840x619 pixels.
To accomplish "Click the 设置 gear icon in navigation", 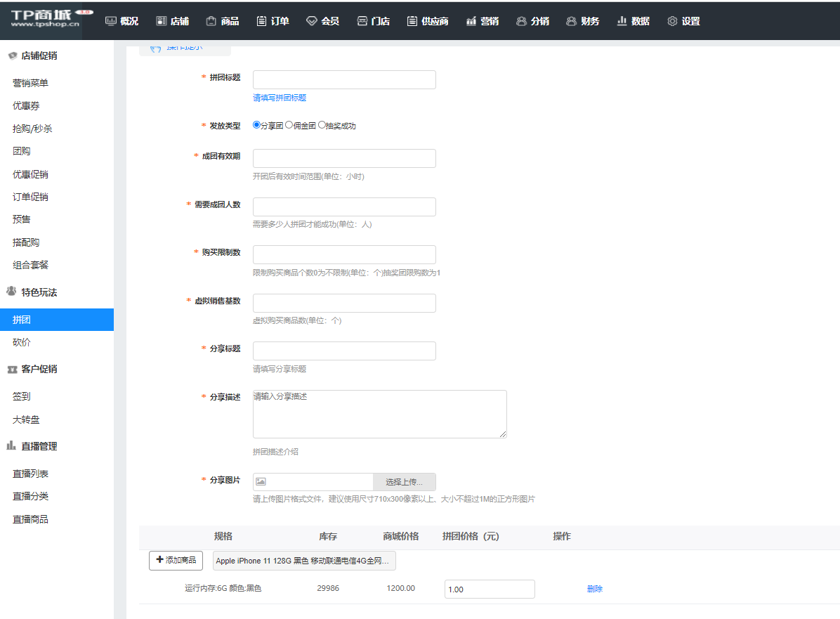I will click(x=672, y=21).
